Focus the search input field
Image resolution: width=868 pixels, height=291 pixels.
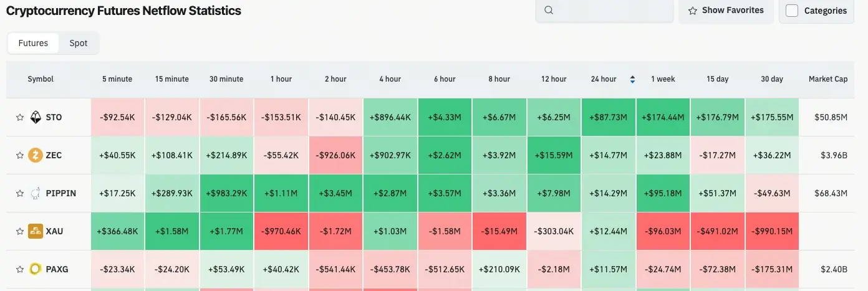pos(604,11)
